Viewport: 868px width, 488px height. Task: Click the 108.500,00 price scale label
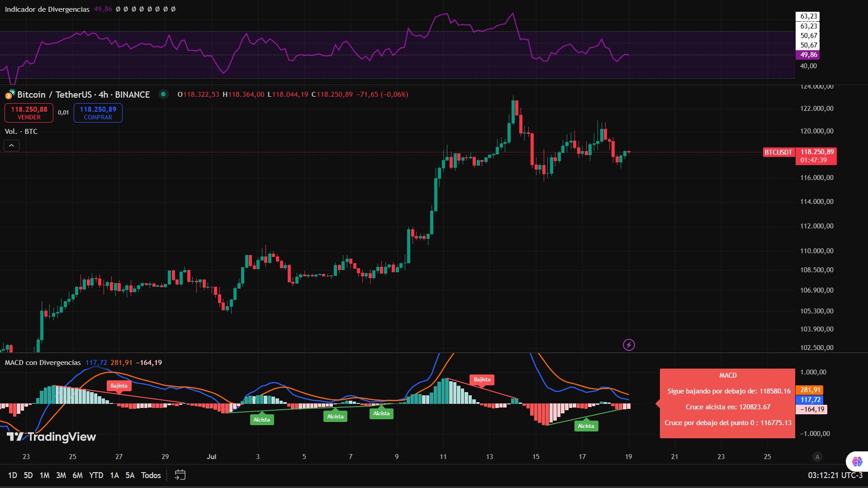(x=816, y=270)
